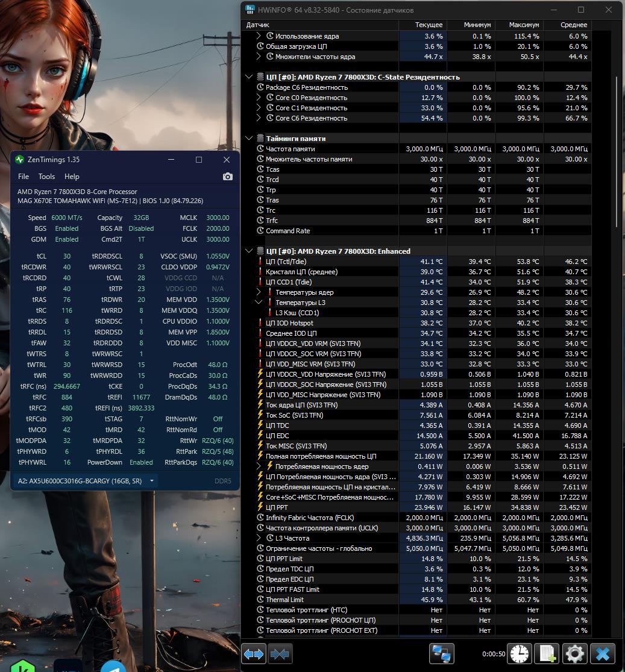Click the 0:00:50 elapsed time display

494,654
